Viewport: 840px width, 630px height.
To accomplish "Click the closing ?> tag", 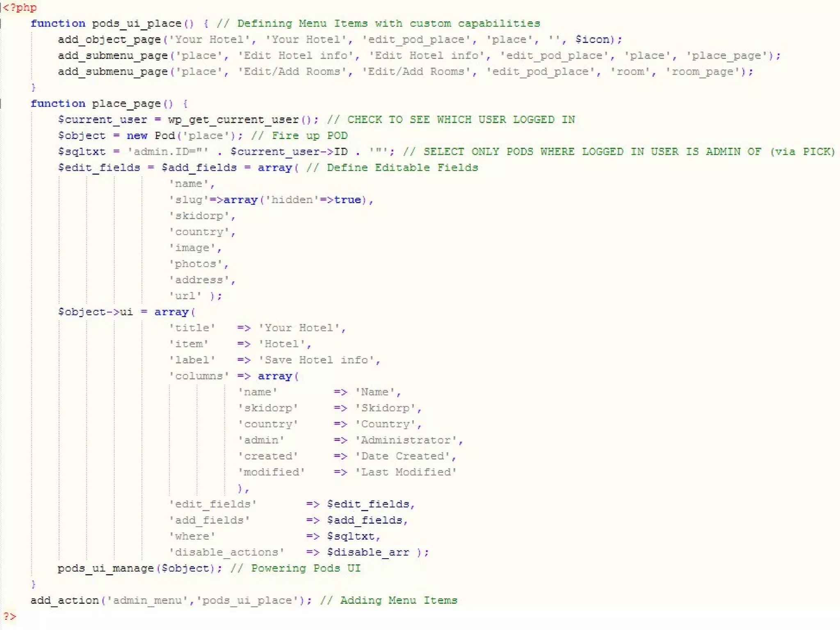I will coord(10,616).
